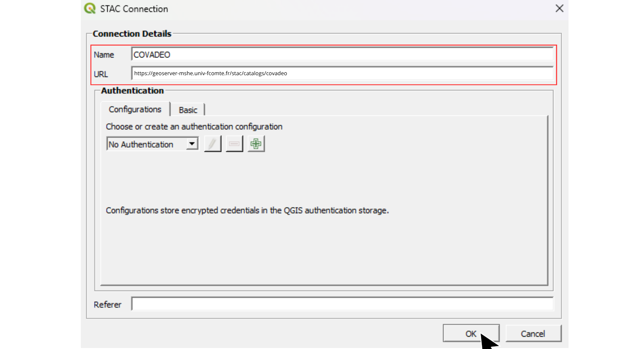Click 'Choose or create an authentication configuration' label
The image size is (644, 349).
click(x=194, y=127)
